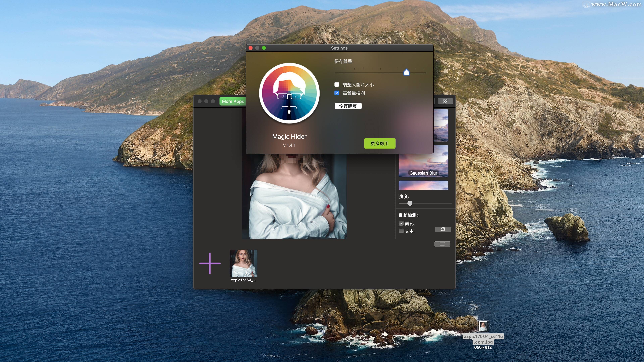The height and width of the screenshot is (362, 644).
Task: Click the green zoom button of Settings window
Action: [x=264, y=48]
